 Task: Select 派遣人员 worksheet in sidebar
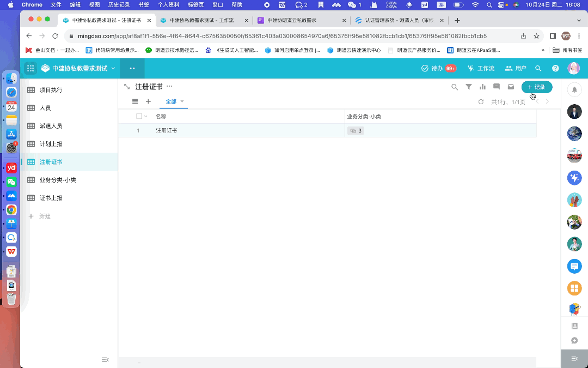click(x=51, y=126)
